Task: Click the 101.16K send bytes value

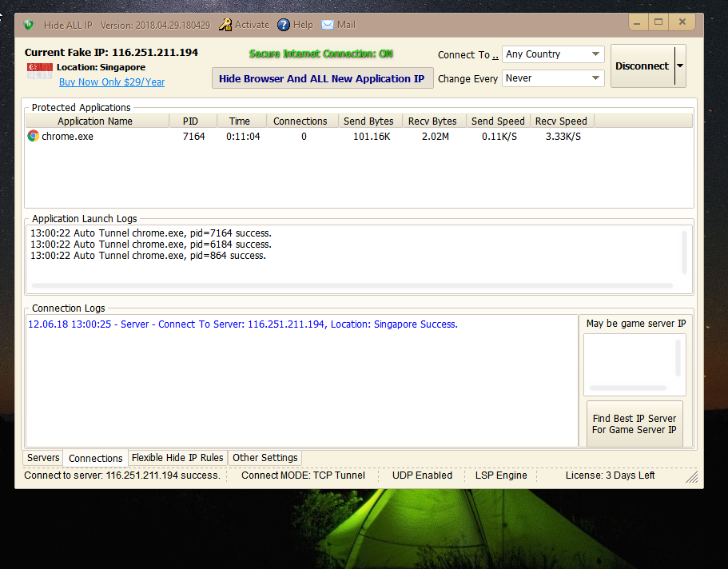Action: [x=372, y=136]
